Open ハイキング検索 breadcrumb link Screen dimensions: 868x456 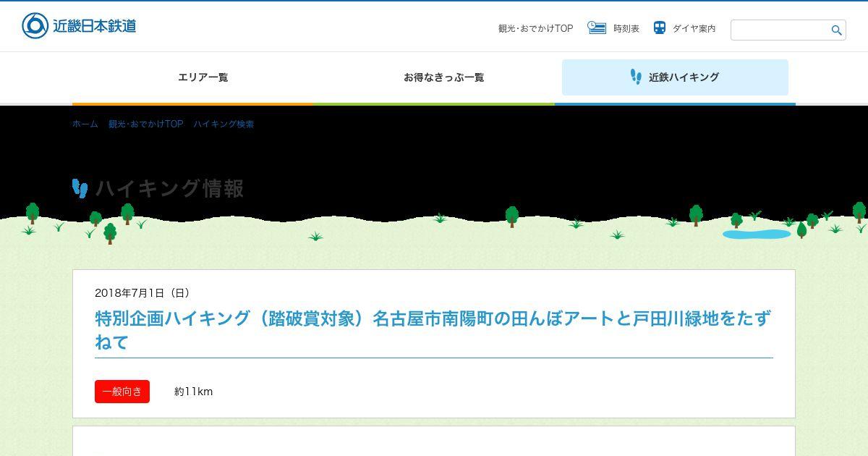point(224,124)
